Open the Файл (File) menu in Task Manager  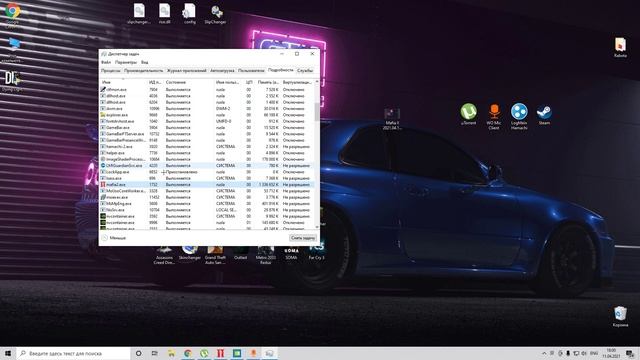tap(106, 62)
